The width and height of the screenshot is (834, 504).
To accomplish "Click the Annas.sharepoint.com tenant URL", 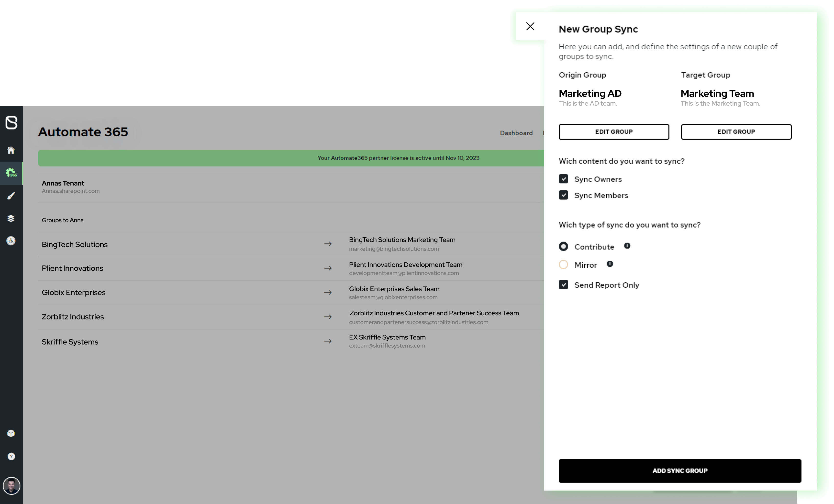I will point(71,191).
